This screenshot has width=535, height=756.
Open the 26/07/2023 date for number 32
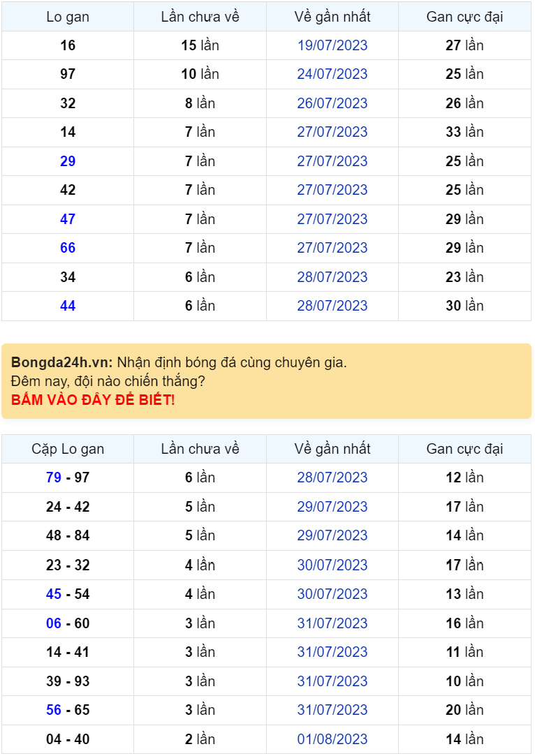pos(332,103)
